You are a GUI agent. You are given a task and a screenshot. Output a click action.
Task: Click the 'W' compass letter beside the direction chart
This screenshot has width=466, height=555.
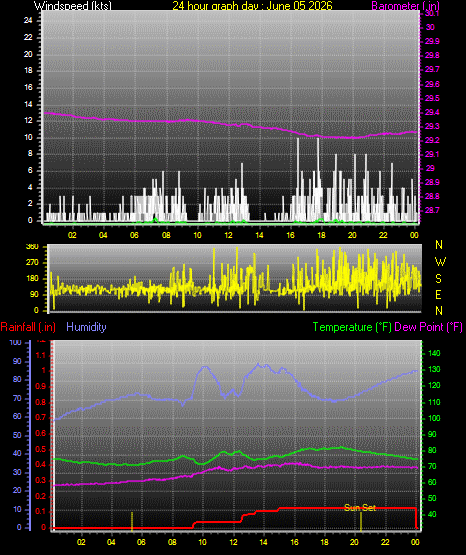(440, 262)
